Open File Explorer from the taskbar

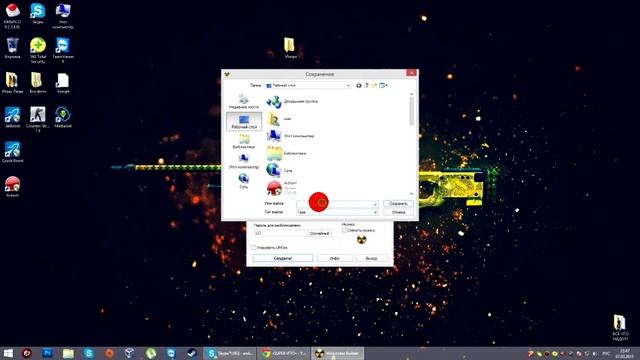68,353
